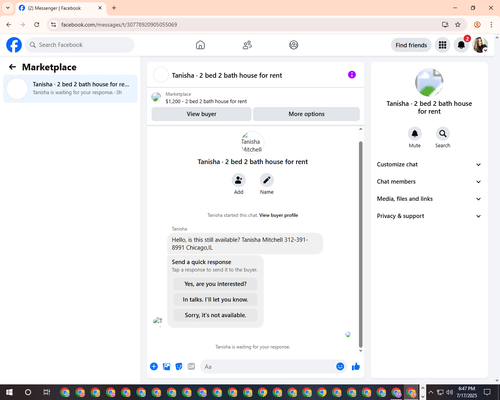Viewport: 500px width, 400px height.
Task: View site information icon in address bar
Action: coord(53,25)
